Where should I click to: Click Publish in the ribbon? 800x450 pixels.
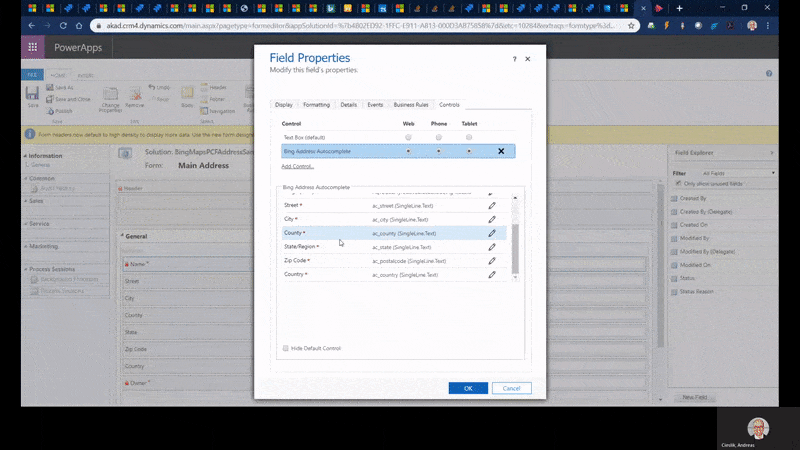59,111
